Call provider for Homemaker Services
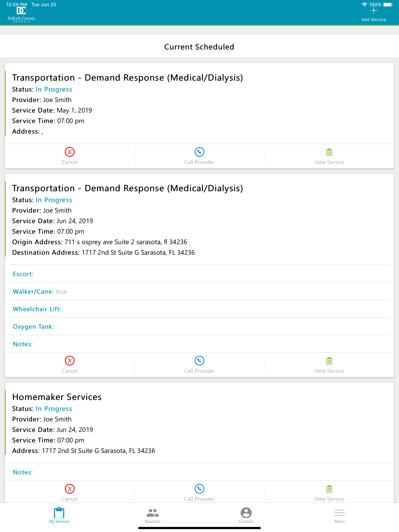This screenshot has height=532, width=399. coord(199,492)
